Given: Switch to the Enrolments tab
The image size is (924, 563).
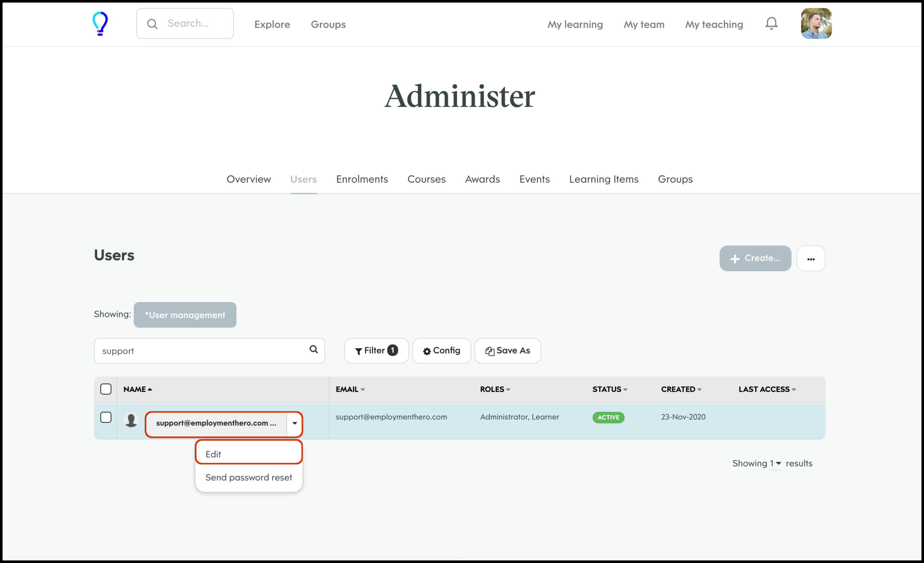Looking at the screenshot, I should click(362, 179).
